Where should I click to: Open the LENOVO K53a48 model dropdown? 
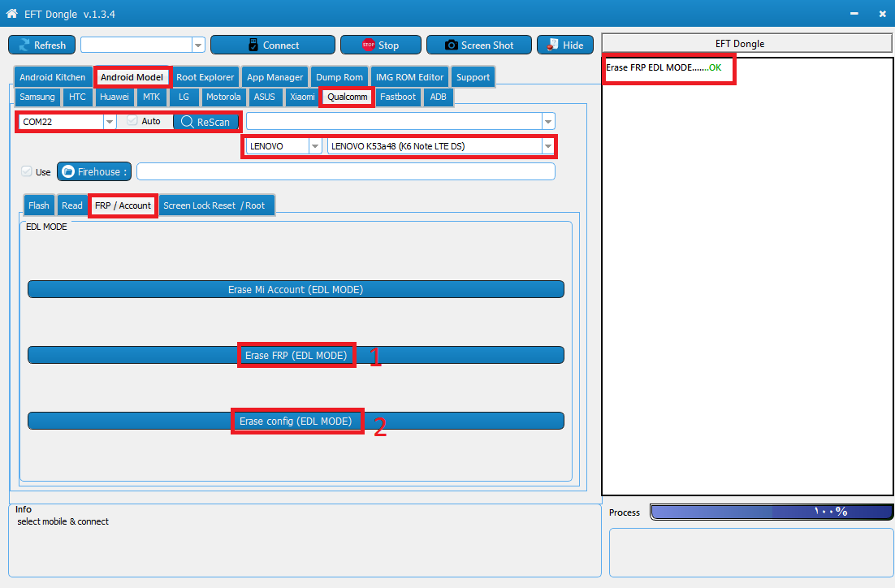coord(548,146)
